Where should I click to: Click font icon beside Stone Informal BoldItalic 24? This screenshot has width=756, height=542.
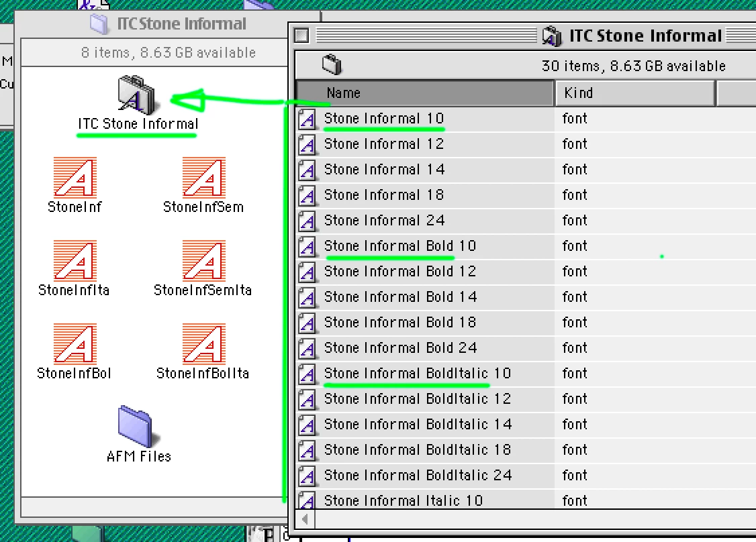(307, 477)
